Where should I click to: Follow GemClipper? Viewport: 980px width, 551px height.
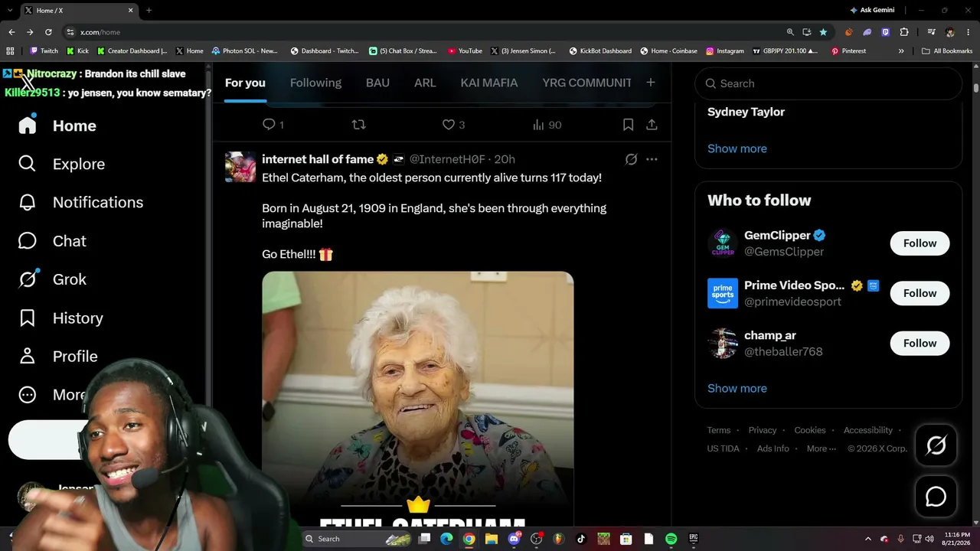coord(920,243)
